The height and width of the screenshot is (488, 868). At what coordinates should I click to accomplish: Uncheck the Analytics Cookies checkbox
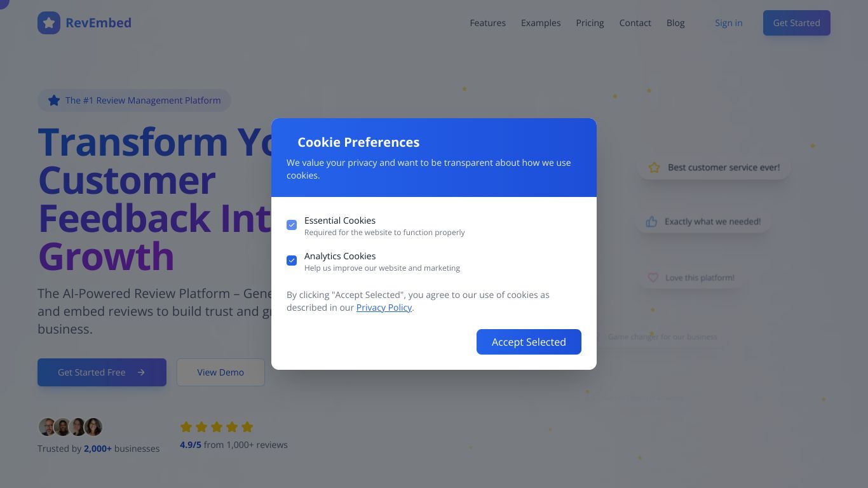[292, 261]
